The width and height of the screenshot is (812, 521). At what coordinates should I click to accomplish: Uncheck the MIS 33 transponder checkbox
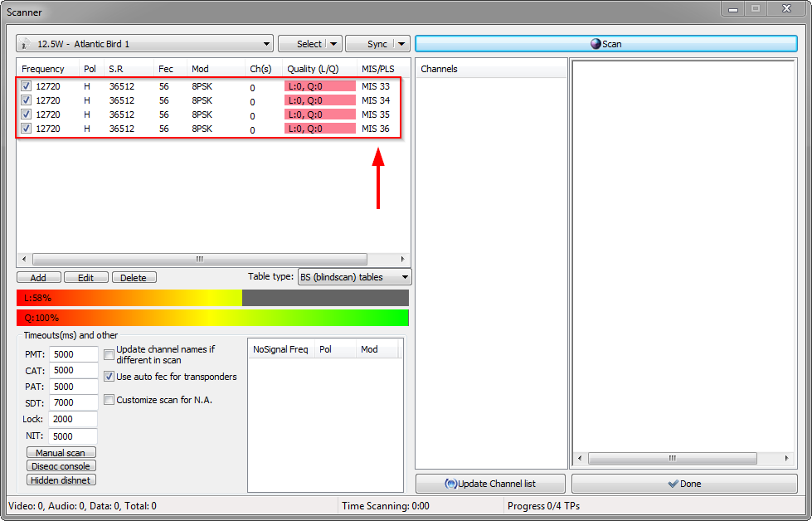tap(26, 86)
